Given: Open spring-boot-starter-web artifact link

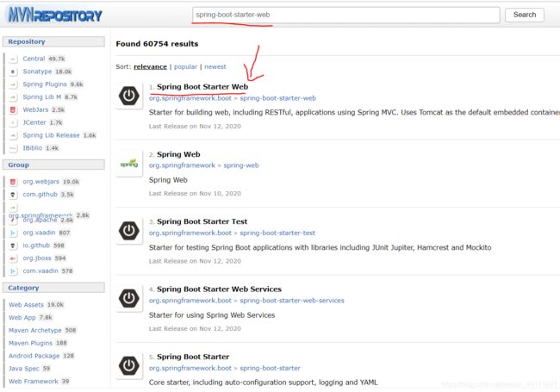Looking at the screenshot, I should click(277, 98).
